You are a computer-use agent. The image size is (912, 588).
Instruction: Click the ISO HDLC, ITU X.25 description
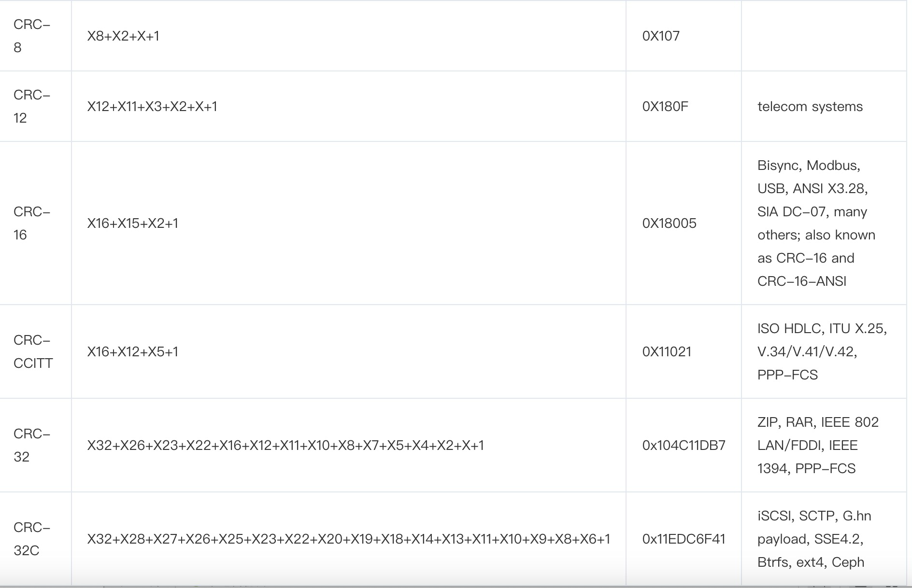click(x=822, y=351)
